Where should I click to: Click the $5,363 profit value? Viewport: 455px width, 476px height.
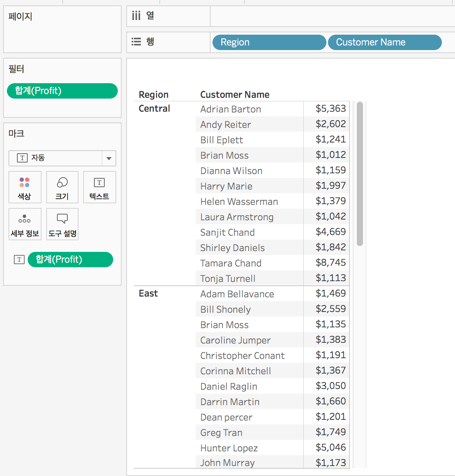[x=331, y=109]
